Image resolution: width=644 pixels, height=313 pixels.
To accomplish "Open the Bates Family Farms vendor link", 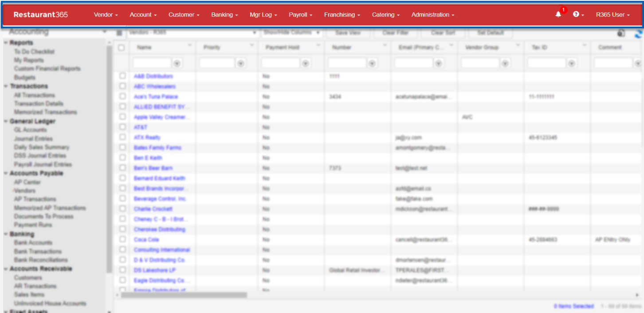I will pos(157,148).
